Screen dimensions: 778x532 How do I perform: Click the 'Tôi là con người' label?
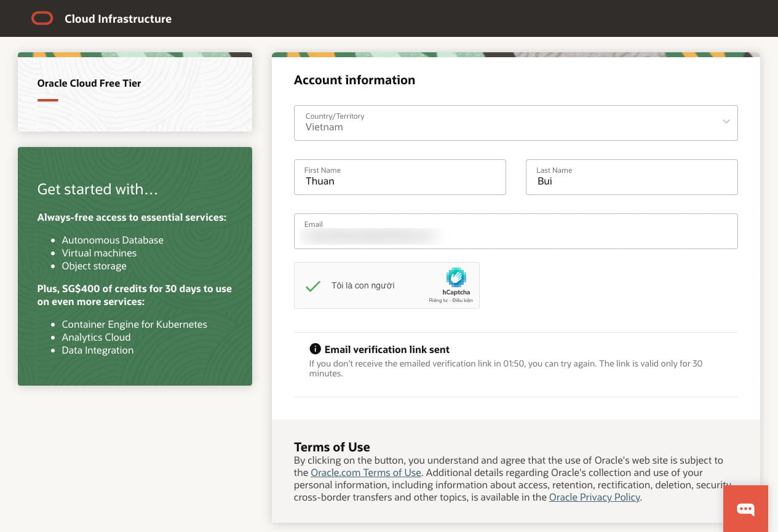(363, 285)
